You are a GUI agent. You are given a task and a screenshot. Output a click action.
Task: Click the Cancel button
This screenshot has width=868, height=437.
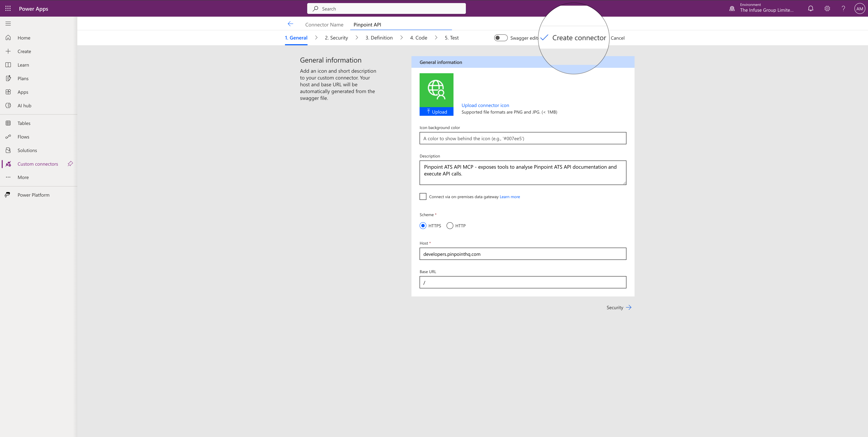pos(618,38)
